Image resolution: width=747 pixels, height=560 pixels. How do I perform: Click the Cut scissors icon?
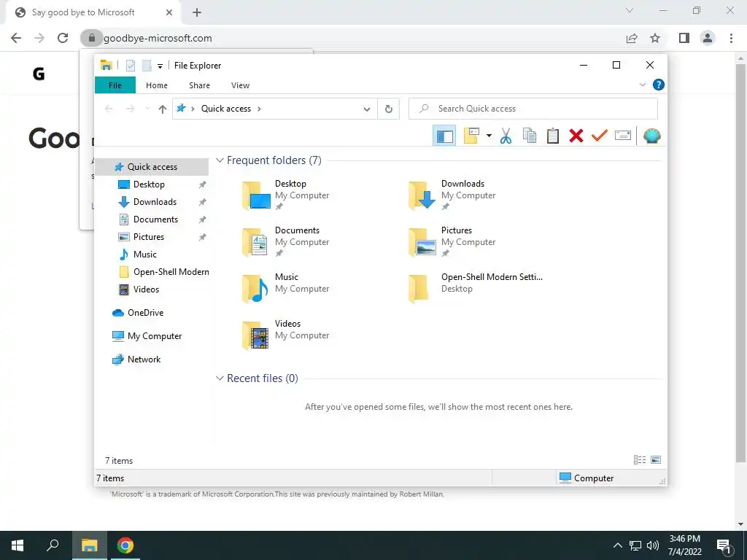pyautogui.click(x=506, y=136)
